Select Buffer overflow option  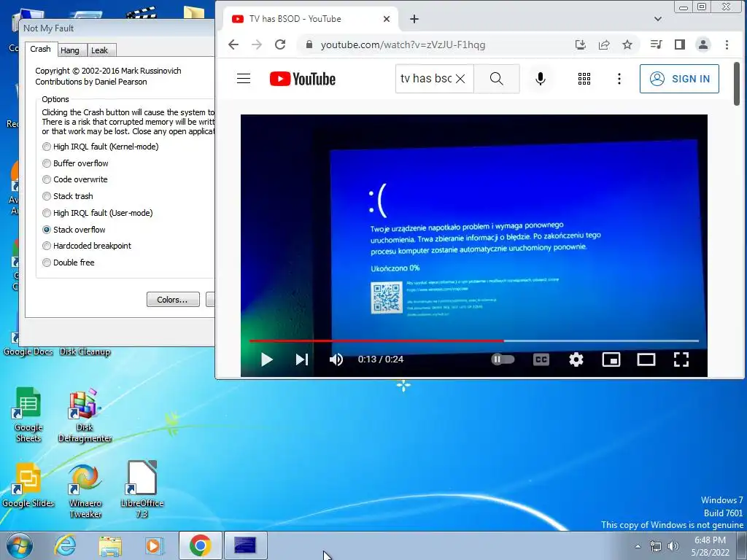coord(75,163)
